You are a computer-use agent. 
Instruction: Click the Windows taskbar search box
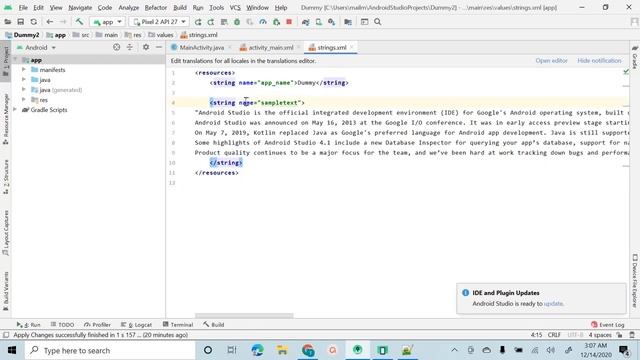[x=110, y=351]
